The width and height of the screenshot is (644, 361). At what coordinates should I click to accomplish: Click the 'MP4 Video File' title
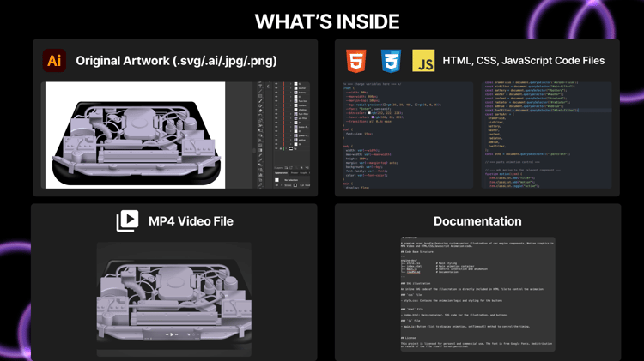pos(191,221)
